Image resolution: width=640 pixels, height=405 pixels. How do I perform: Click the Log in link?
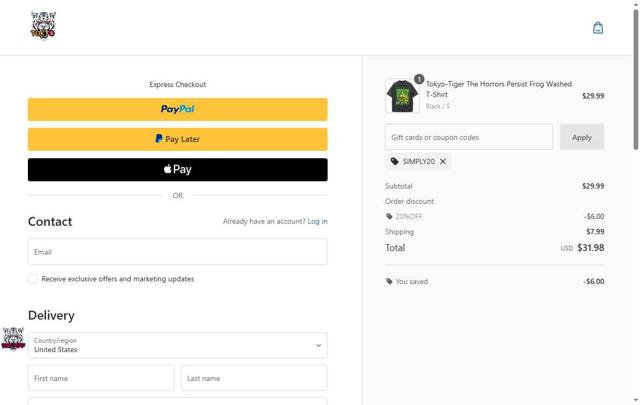(317, 221)
